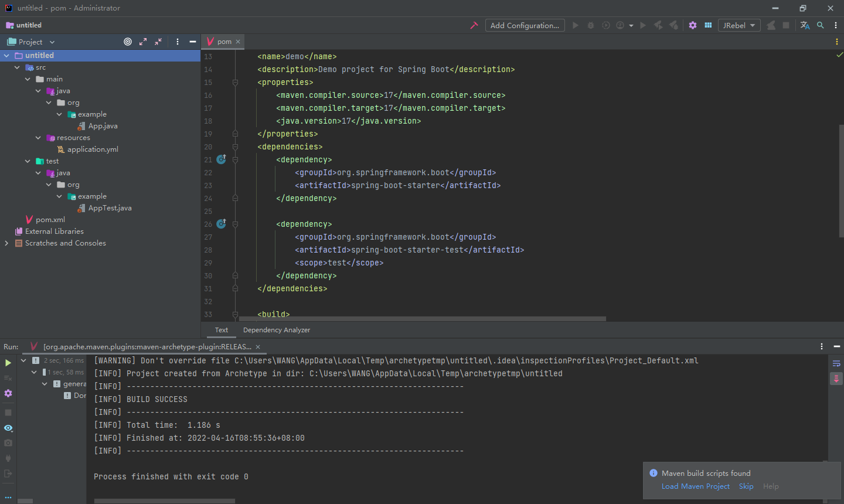The width and height of the screenshot is (844, 504).
Task: Hide the Project tool window
Action: pos(192,42)
